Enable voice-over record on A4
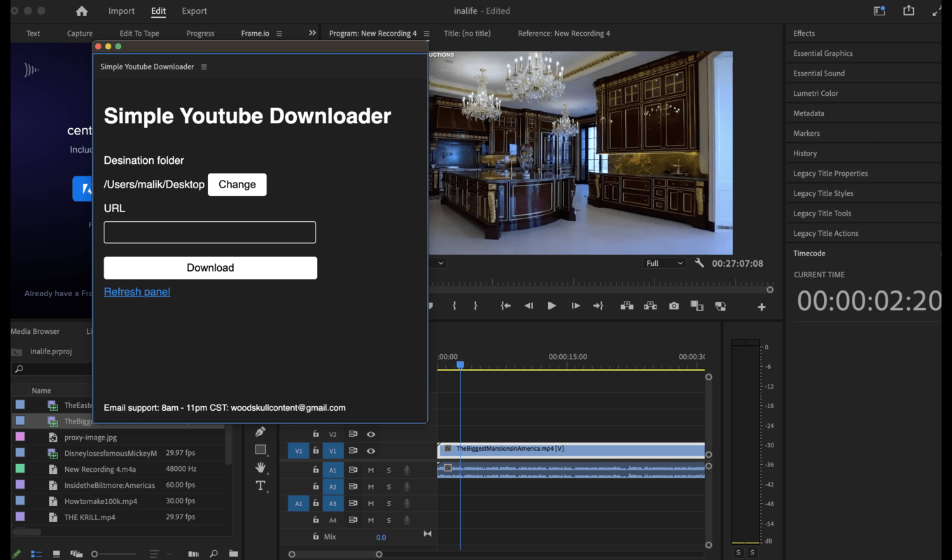Image resolution: width=952 pixels, height=560 pixels. tap(407, 520)
